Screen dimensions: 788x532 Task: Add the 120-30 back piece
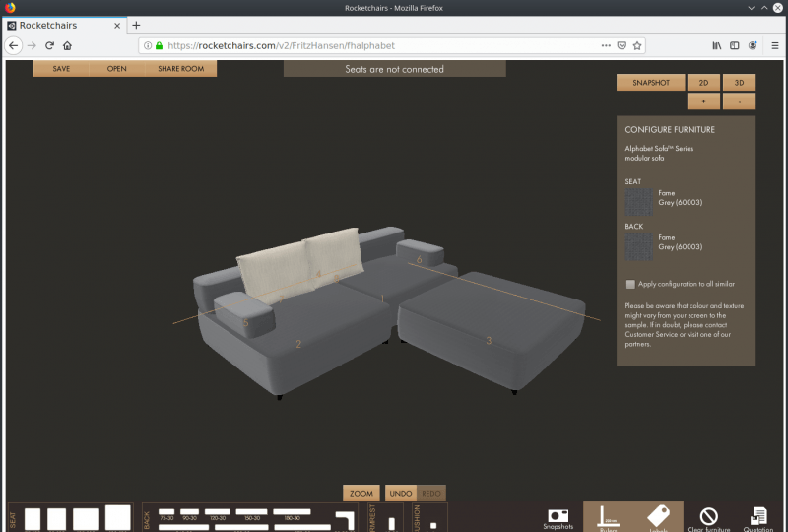pyautogui.click(x=218, y=512)
